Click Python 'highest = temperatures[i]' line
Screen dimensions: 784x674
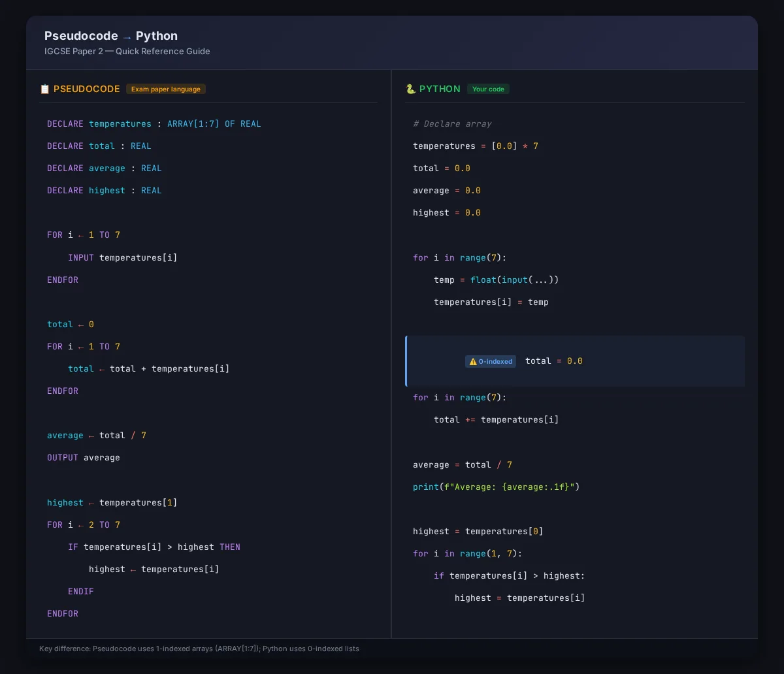click(520, 598)
